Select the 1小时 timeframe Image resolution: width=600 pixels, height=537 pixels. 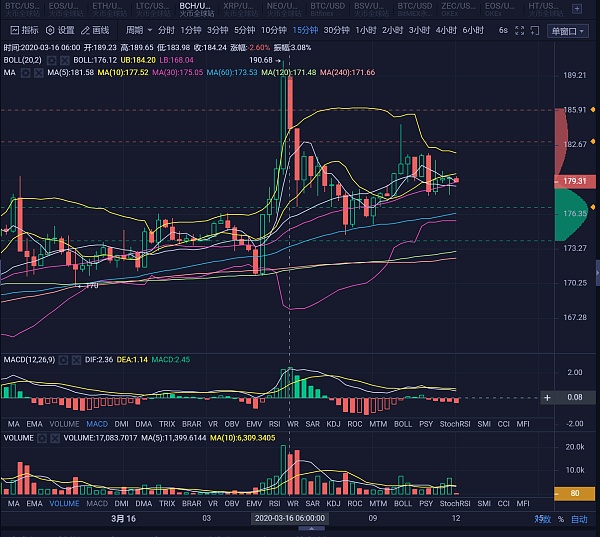[x=365, y=30]
